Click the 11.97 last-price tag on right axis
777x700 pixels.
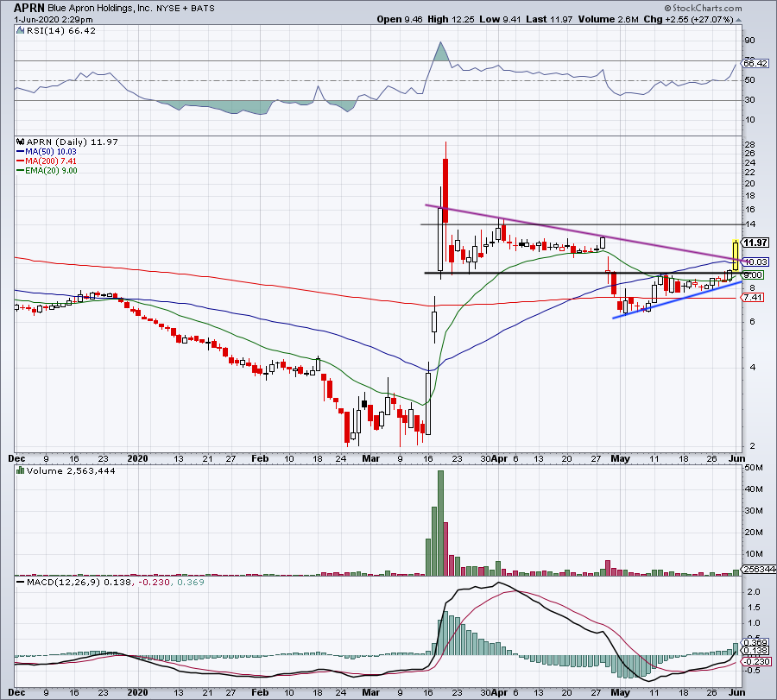click(x=755, y=243)
